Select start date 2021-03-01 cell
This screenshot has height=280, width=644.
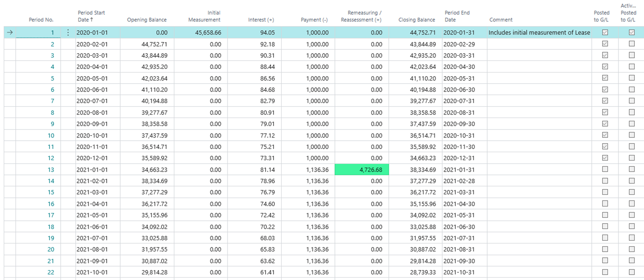(92, 193)
